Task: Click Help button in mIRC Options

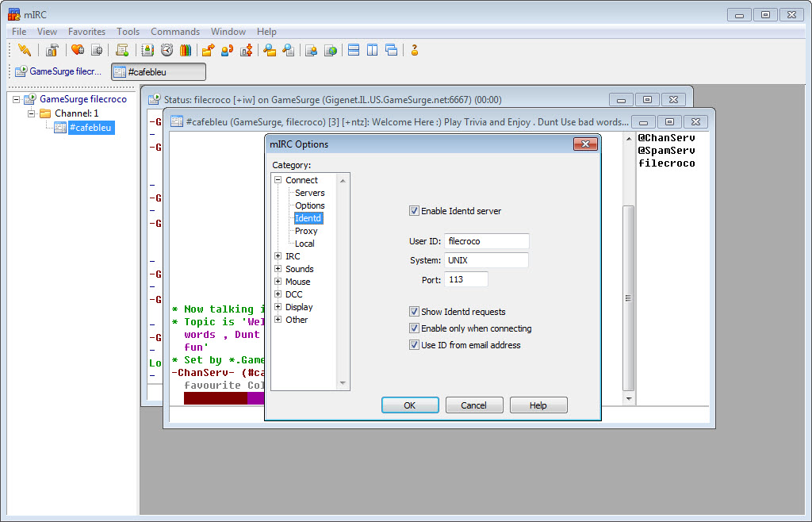Action: (x=538, y=405)
